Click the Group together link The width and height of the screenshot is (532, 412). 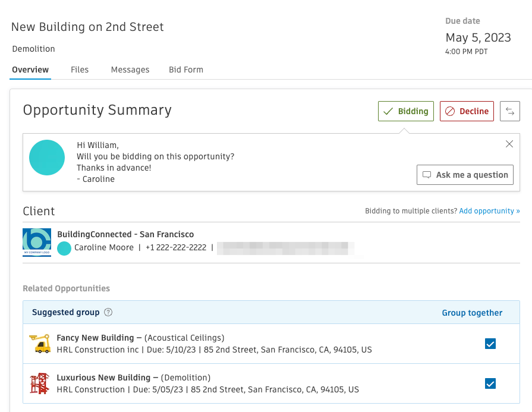pos(472,312)
